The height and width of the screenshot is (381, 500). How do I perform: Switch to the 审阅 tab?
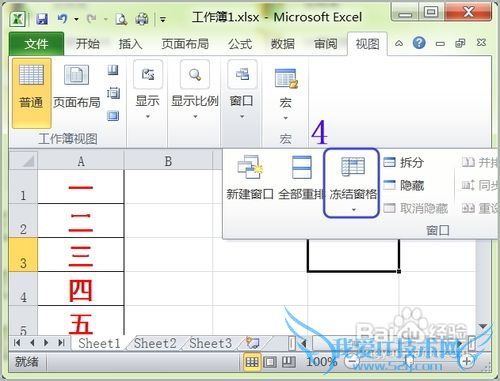tap(325, 44)
